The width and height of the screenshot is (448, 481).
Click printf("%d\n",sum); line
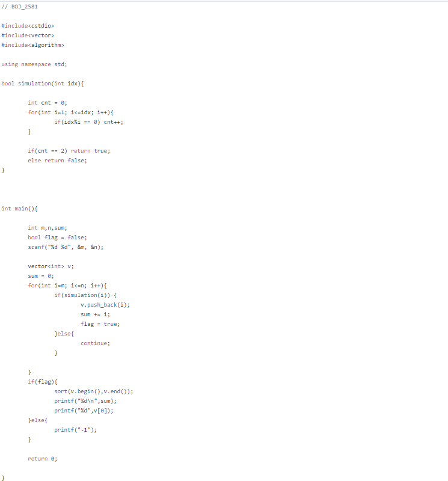point(85,401)
